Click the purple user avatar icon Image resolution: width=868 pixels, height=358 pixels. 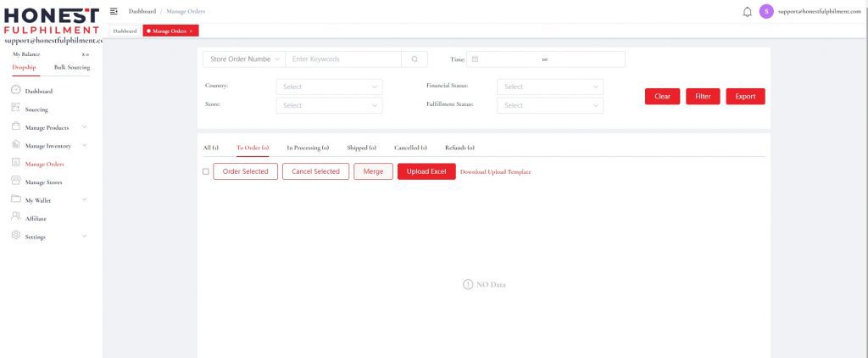[766, 11]
